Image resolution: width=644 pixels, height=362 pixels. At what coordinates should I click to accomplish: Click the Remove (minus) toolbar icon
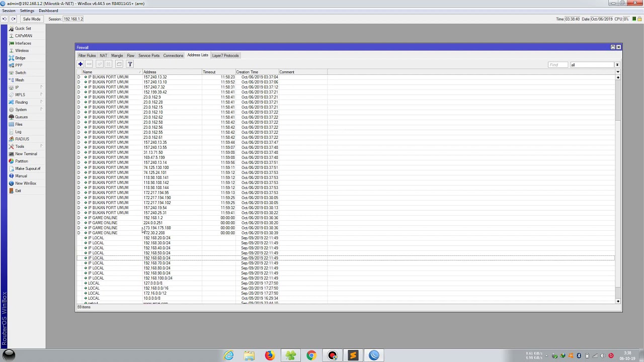tap(89, 64)
